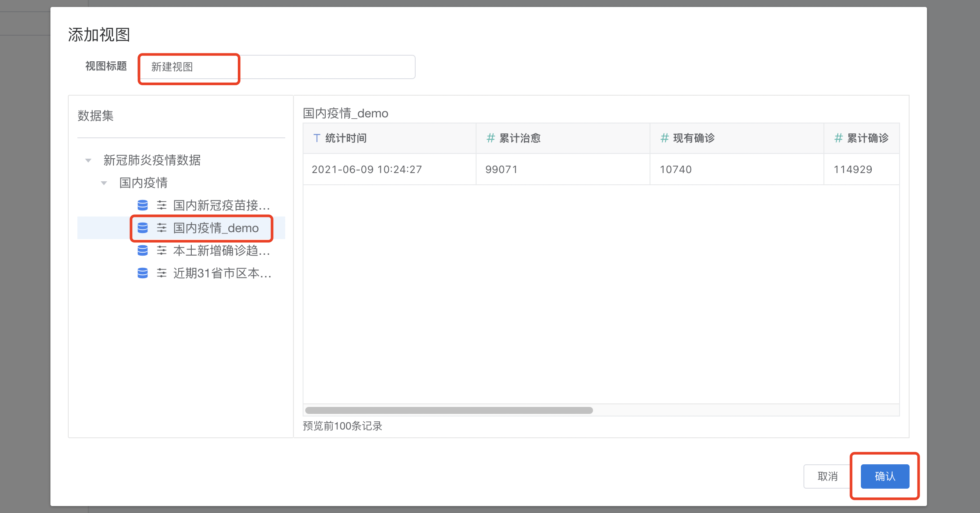Viewport: 980px width, 513px height.
Task: Select the 国内新冠疫苗接 dataset in tree
Action: (222, 205)
